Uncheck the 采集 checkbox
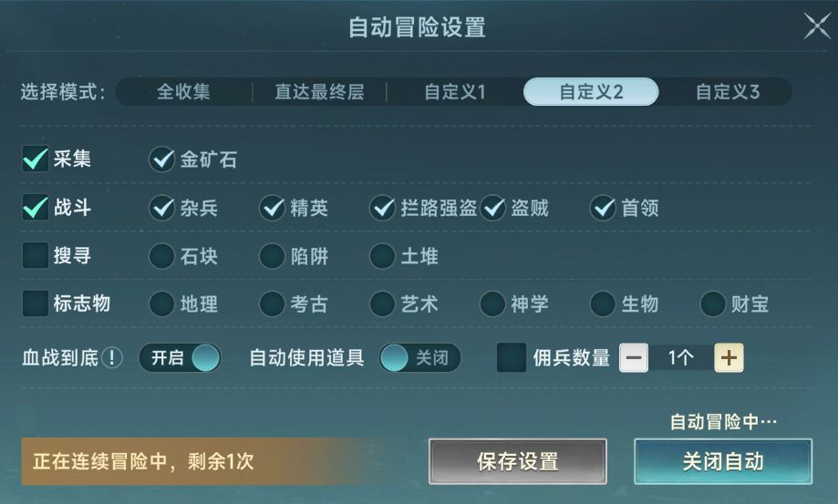The width and height of the screenshot is (838, 504). tap(35, 159)
